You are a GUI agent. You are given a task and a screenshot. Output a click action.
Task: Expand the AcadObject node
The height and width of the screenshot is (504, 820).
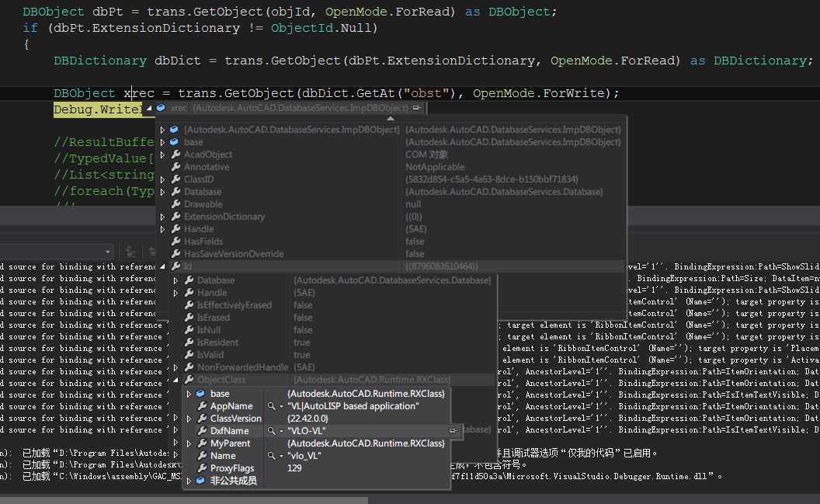[x=162, y=154]
